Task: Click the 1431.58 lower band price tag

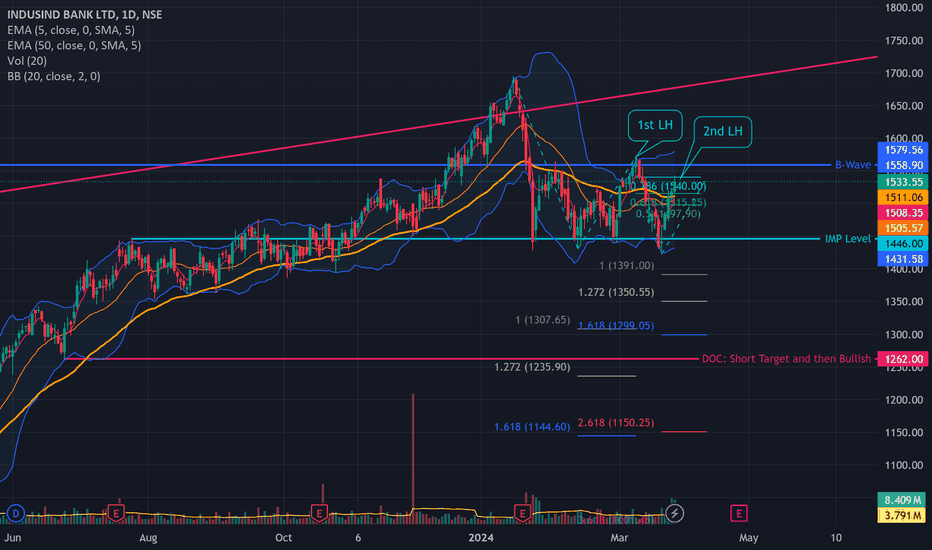Action: tap(903, 259)
